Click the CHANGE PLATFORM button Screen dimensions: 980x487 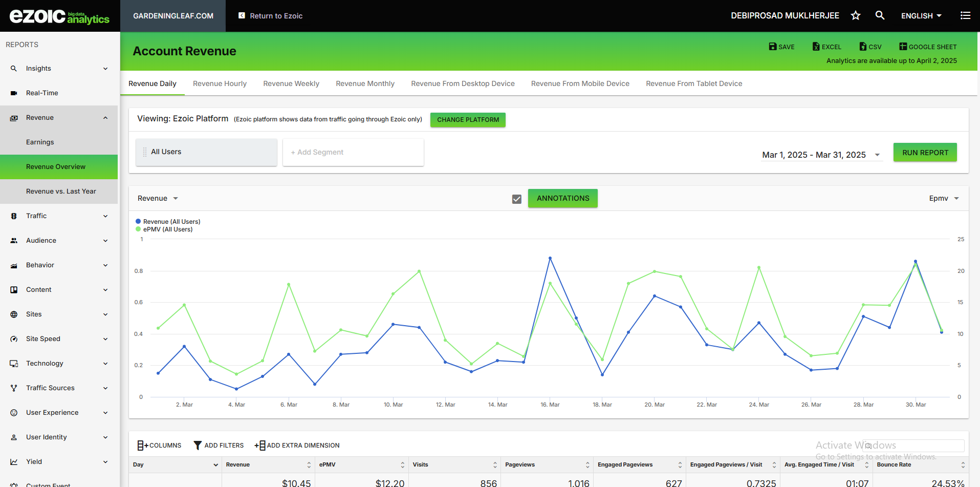click(468, 120)
